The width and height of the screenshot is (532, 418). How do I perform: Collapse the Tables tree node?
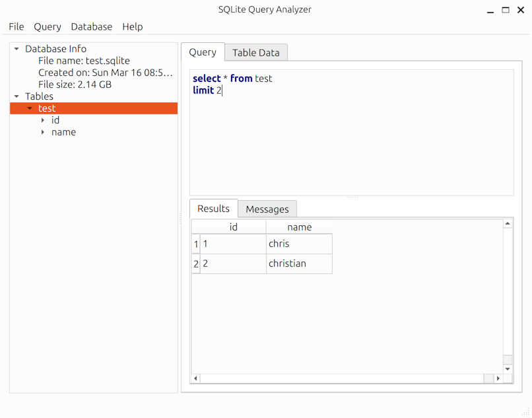click(17, 96)
